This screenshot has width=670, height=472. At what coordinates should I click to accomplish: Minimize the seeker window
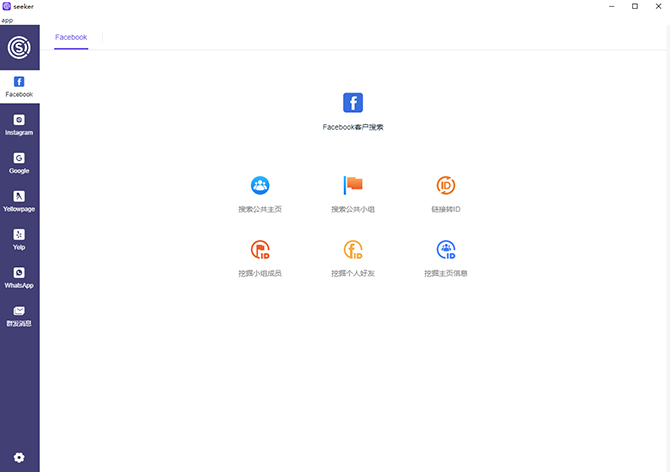click(x=611, y=6)
